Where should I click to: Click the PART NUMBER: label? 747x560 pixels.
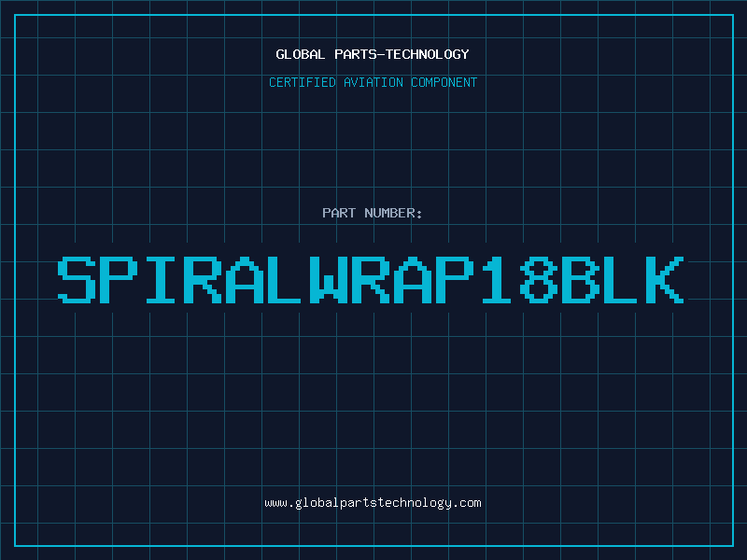click(373, 213)
